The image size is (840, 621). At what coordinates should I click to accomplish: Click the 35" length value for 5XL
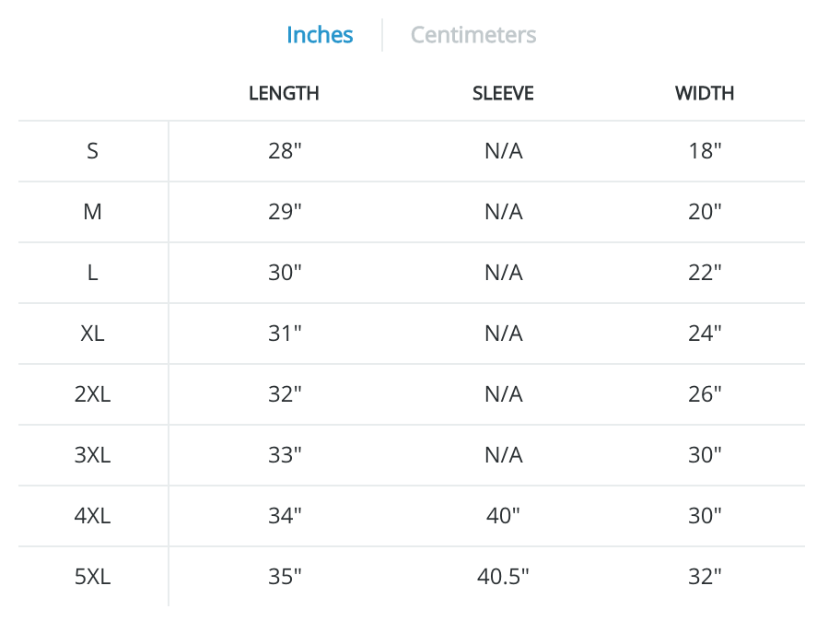pyautogui.click(x=285, y=577)
